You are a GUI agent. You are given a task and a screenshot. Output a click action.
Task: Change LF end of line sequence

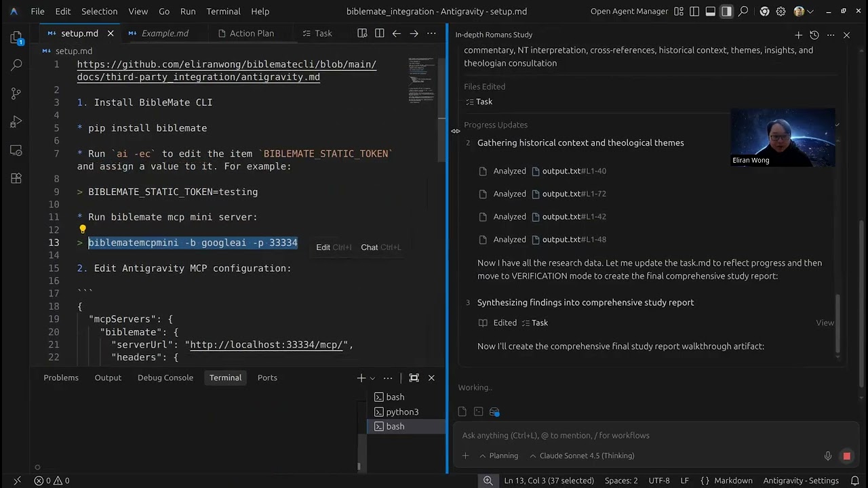(x=684, y=481)
